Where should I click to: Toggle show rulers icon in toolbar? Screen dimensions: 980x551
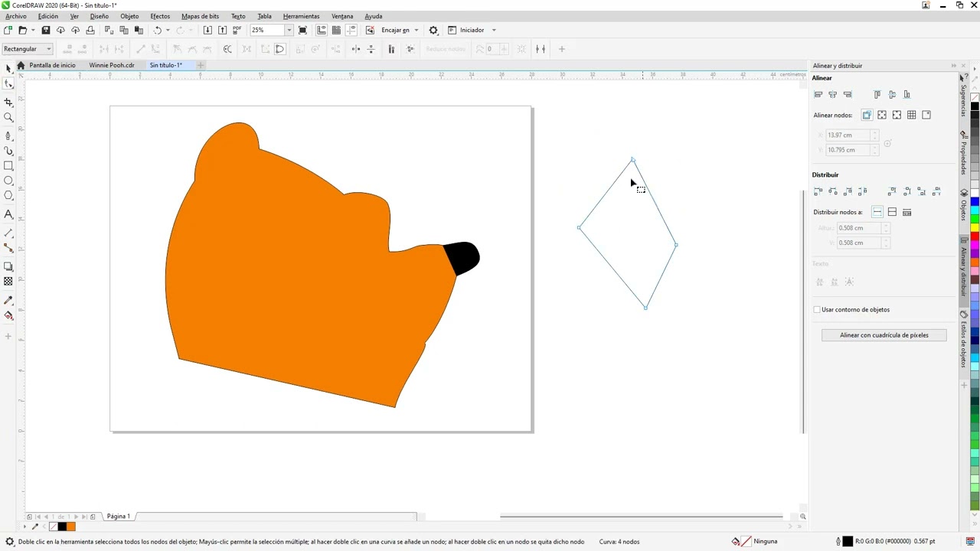[x=322, y=30]
